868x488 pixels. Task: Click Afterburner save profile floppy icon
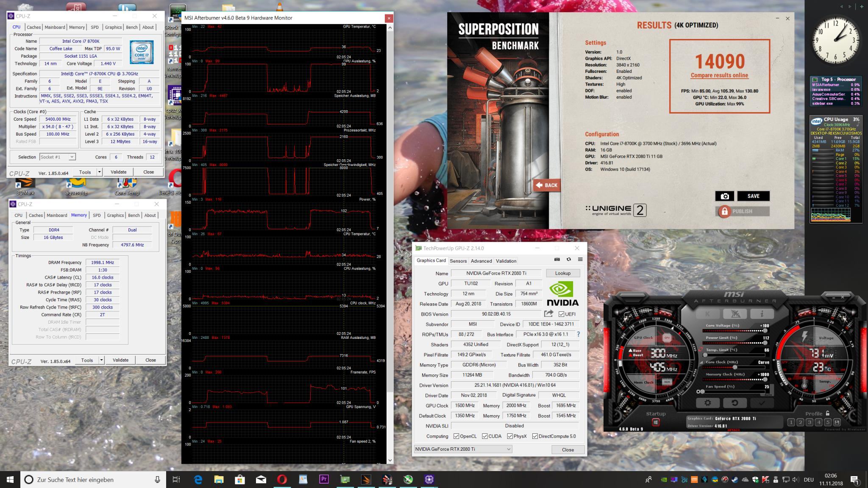837,422
